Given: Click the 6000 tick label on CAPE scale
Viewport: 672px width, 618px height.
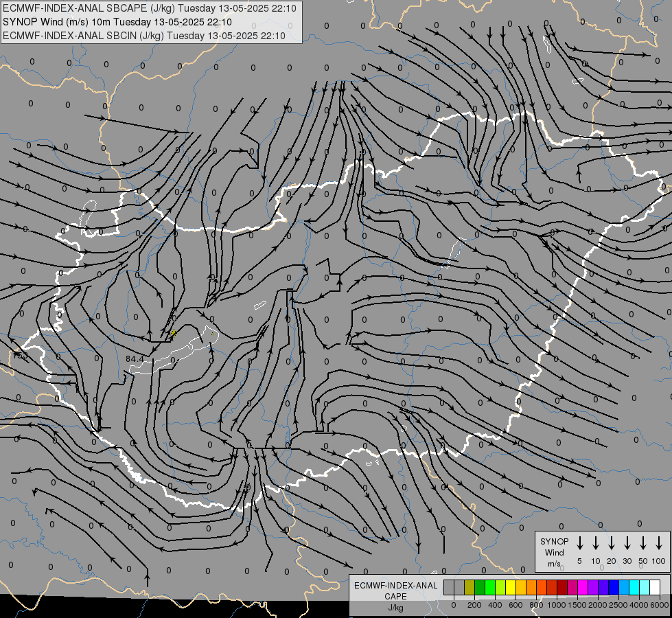Looking at the screenshot, I should click(660, 605).
